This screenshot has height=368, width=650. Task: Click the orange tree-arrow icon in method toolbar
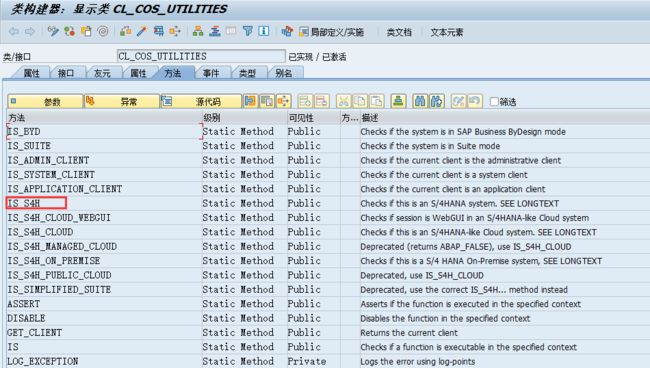coord(284,102)
